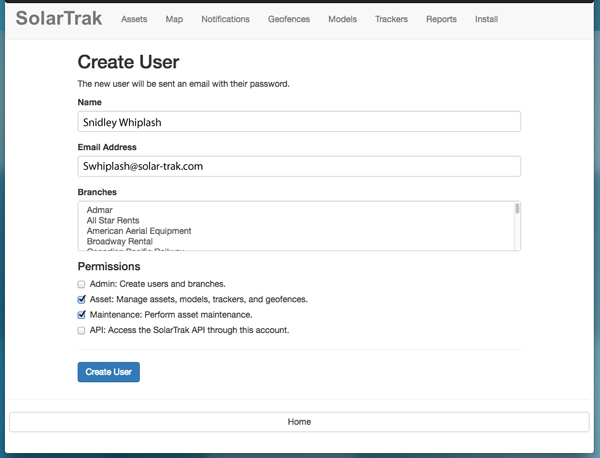Select the Geofences nav link
The width and height of the screenshot is (600, 458).
click(289, 19)
